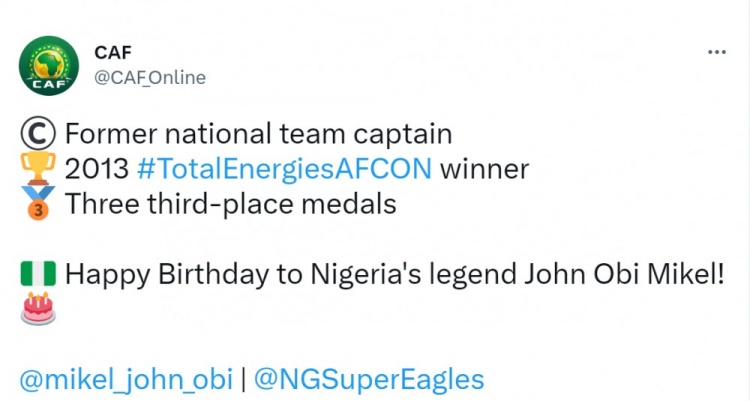Click the birthday cake emoji

pyautogui.click(x=38, y=309)
